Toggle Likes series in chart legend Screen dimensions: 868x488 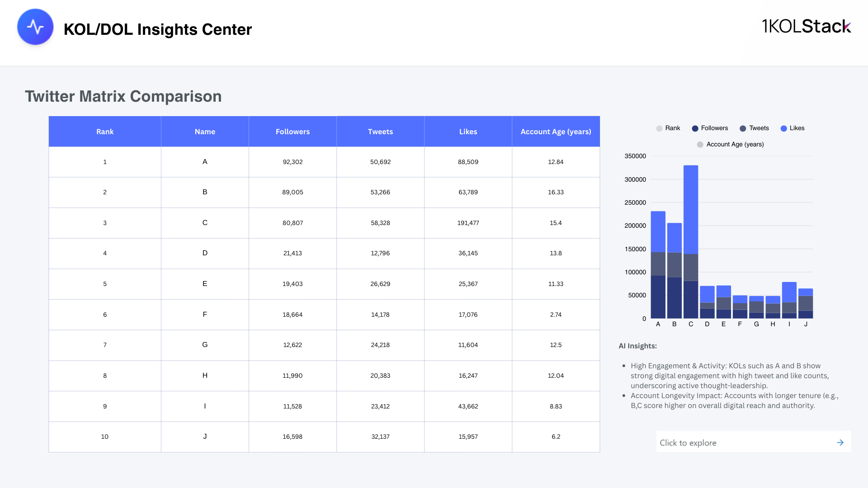click(793, 128)
